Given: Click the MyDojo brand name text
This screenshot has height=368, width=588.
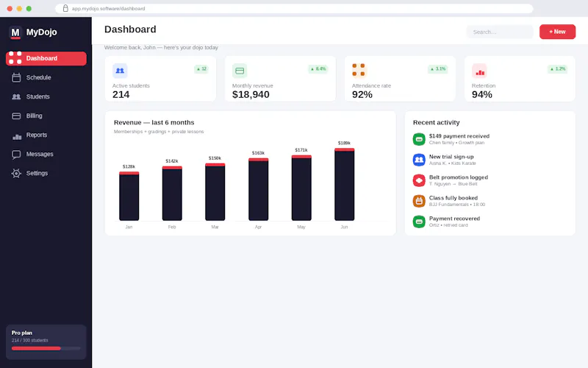Looking at the screenshot, I should pyautogui.click(x=42, y=32).
